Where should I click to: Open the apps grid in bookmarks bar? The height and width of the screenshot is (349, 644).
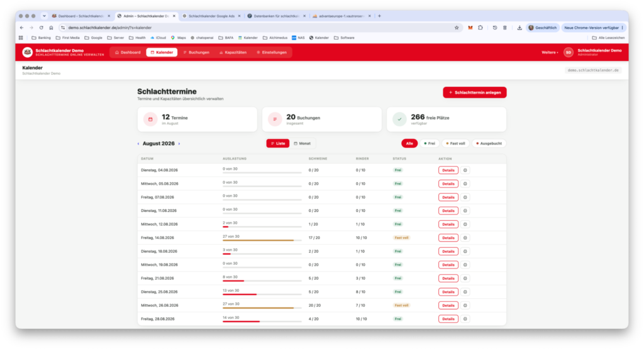click(x=21, y=38)
